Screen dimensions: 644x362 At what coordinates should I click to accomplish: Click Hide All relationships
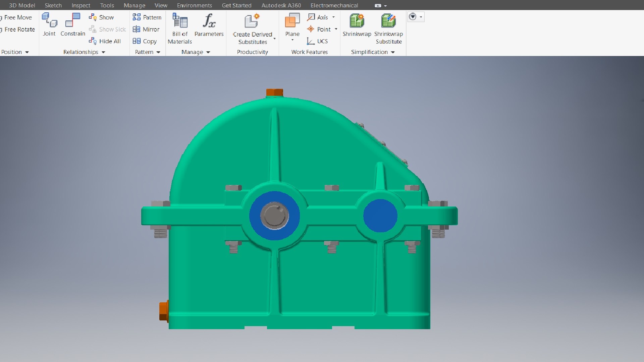(x=105, y=41)
